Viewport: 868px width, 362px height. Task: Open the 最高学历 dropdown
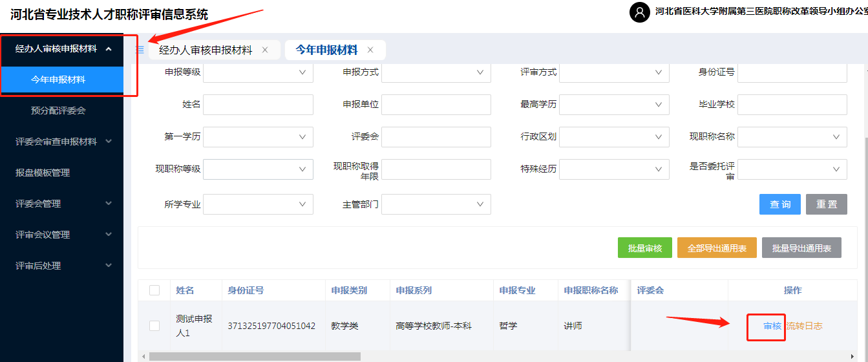(x=613, y=105)
